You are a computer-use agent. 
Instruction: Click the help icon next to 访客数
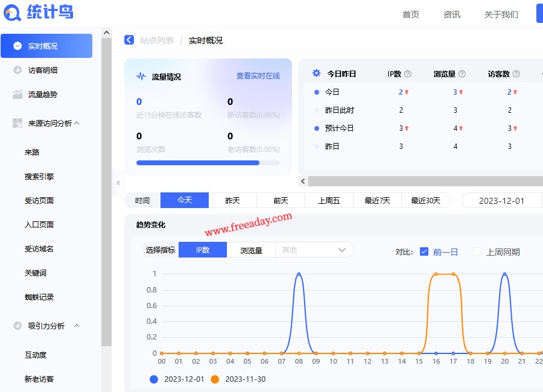tap(516, 74)
